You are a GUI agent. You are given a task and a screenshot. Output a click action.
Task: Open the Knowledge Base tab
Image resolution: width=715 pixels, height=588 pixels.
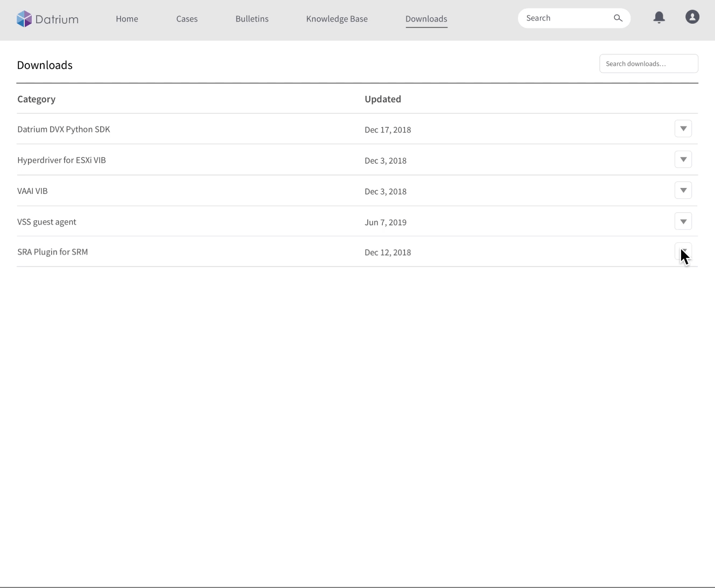coord(337,19)
